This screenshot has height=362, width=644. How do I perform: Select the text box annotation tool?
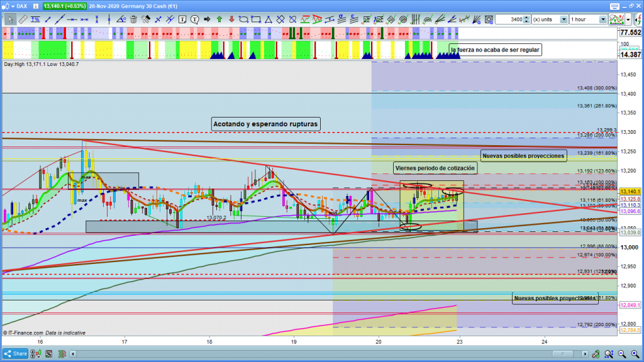(183, 19)
